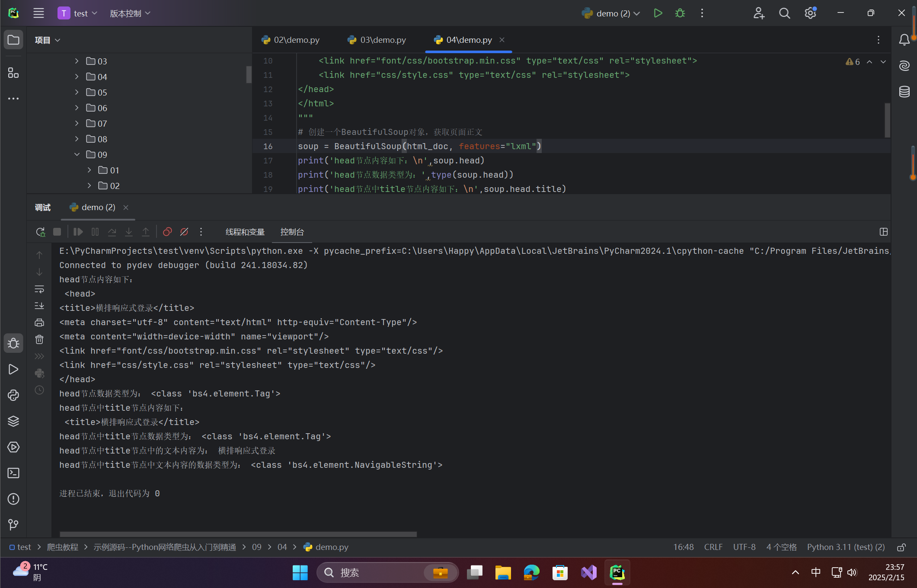Open Python Packages layers icon
This screenshot has width=917, height=588.
point(13,421)
